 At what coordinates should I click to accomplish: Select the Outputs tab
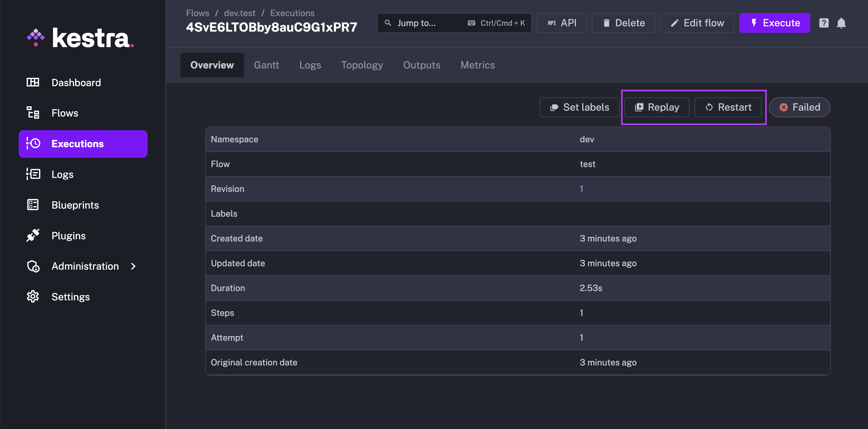tap(422, 65)
